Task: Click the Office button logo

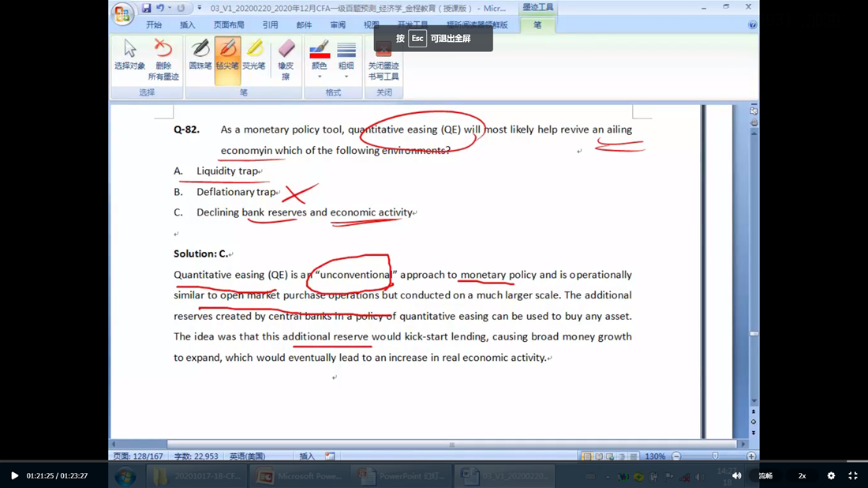Action: [x=122, y=14]
